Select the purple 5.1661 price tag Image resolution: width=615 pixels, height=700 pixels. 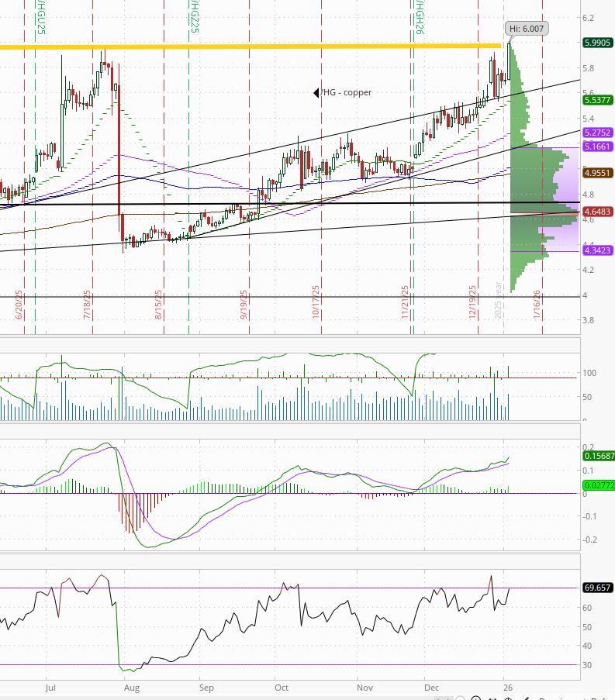[597, 147]
